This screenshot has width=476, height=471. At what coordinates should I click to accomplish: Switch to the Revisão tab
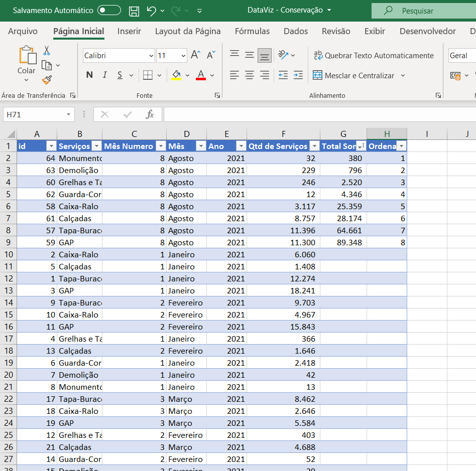click(336, 31)
